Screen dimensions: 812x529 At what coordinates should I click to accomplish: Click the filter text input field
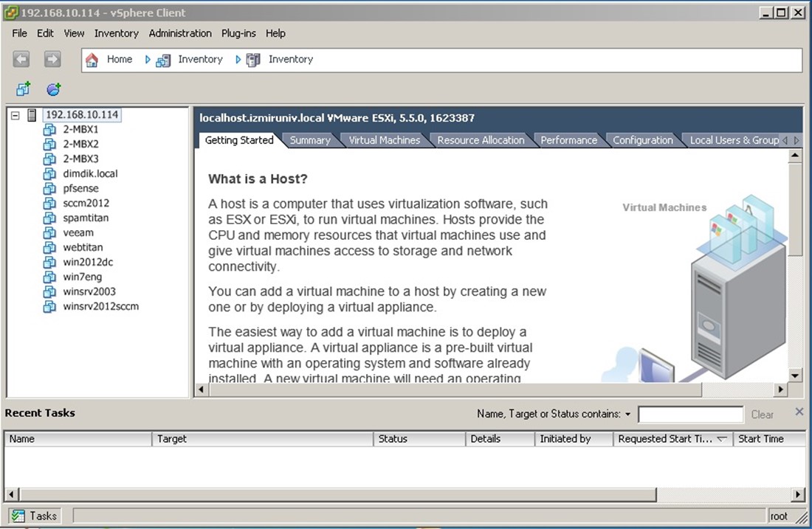690,415
